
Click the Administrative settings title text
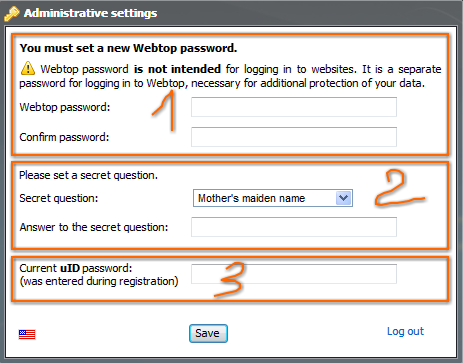(90, 13)
